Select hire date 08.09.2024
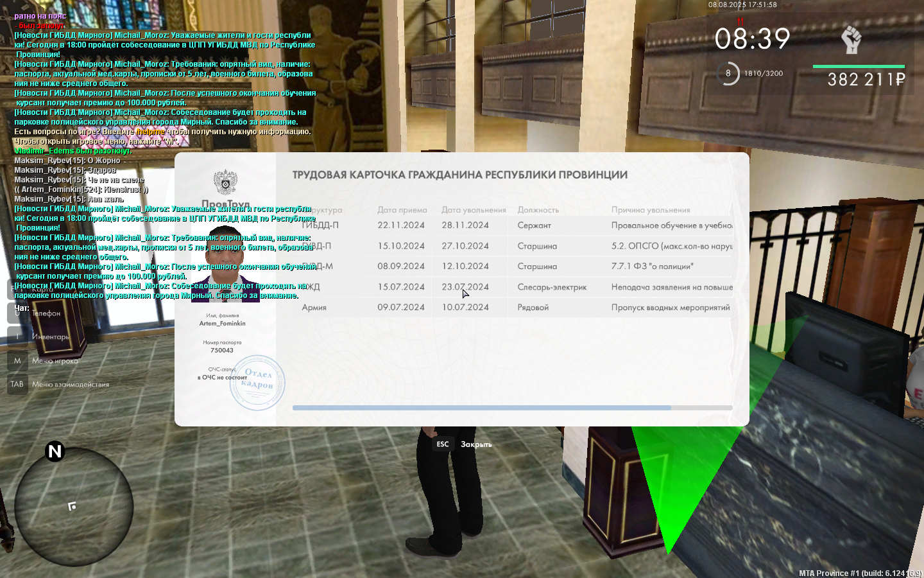The image size is (924, 578). [x=401, y=267]
